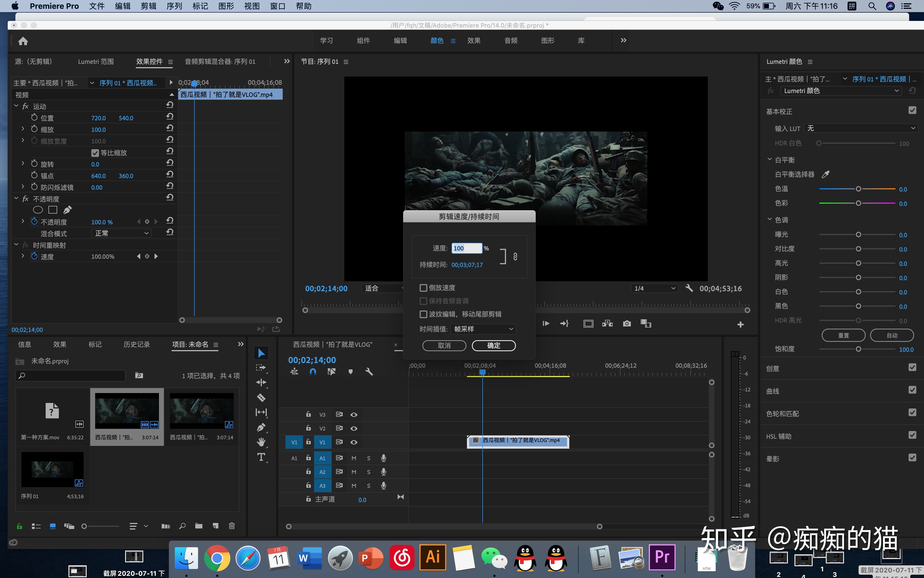Viewport: 924px width, 578px height.
Task: Click the home icon
Action: 23,41
